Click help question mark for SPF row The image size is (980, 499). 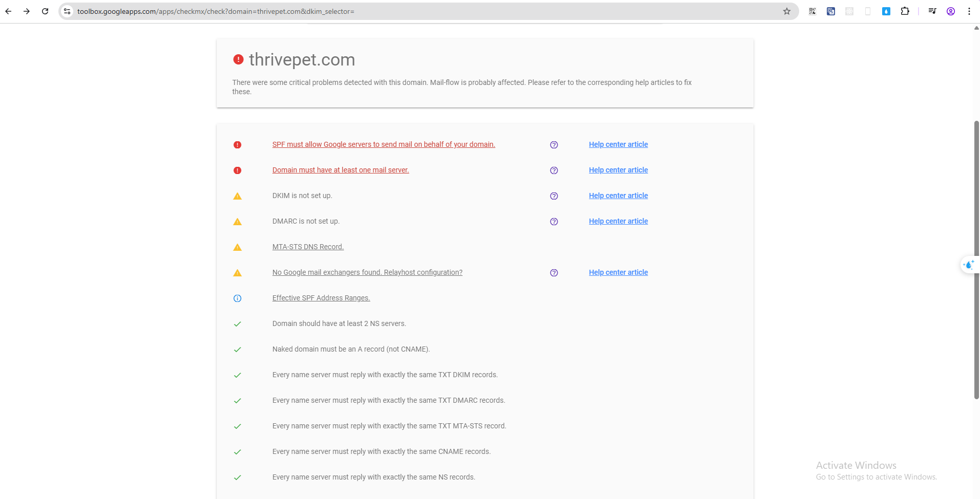point(554,145)
